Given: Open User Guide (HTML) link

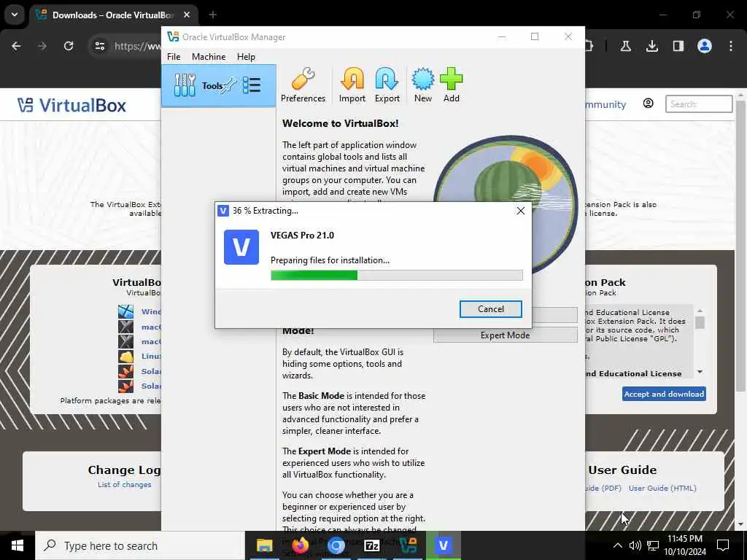Looking at the screenshot, I should (662, 488).
